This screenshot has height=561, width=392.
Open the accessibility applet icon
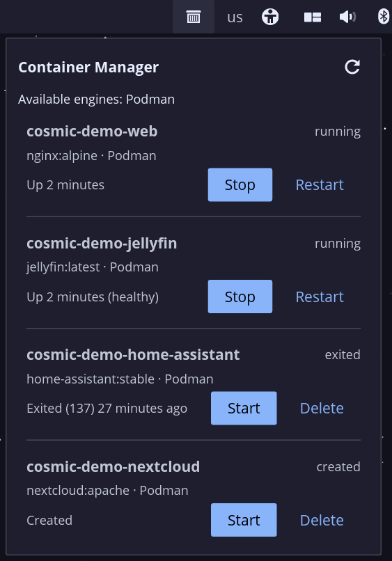pyautogui.click(x=270, y=17)
